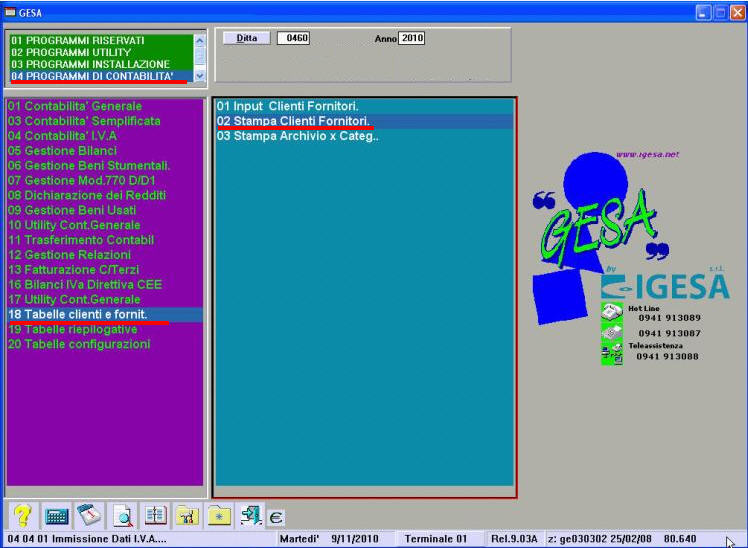
Task: Open 07 Gestione Mod.770 D/D1
Action: (105, 180)
